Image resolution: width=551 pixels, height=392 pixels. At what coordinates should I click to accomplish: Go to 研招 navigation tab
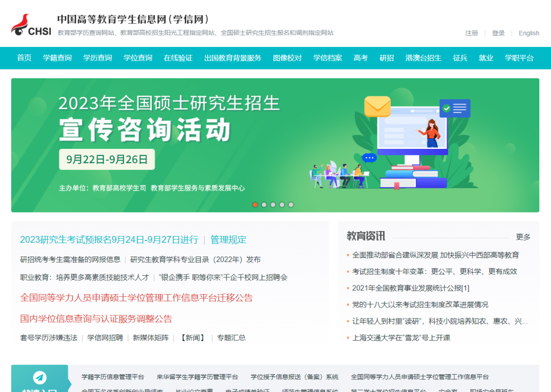387,58
